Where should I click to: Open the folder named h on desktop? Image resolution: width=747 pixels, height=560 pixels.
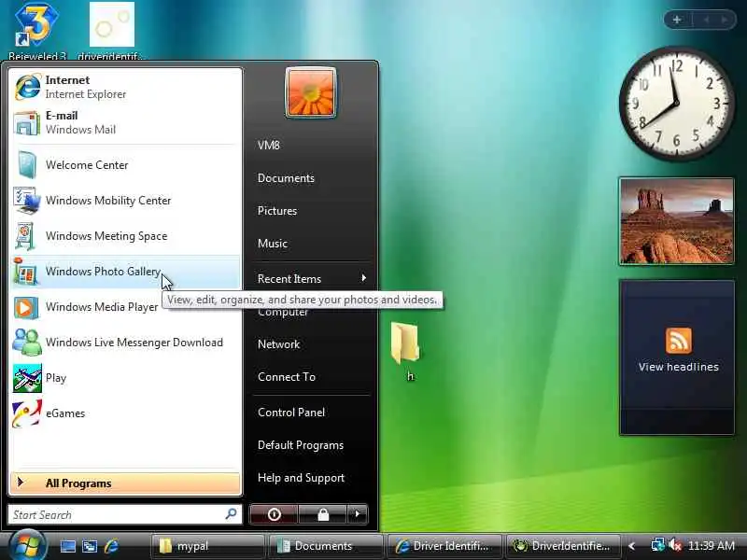[x=405, y=352]
